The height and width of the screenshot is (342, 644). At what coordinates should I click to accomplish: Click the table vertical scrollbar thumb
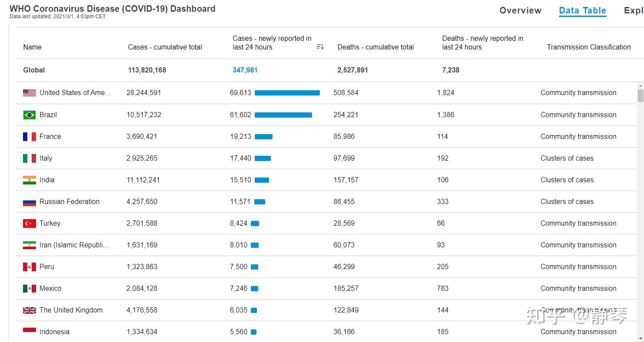[x=641, y=95]
